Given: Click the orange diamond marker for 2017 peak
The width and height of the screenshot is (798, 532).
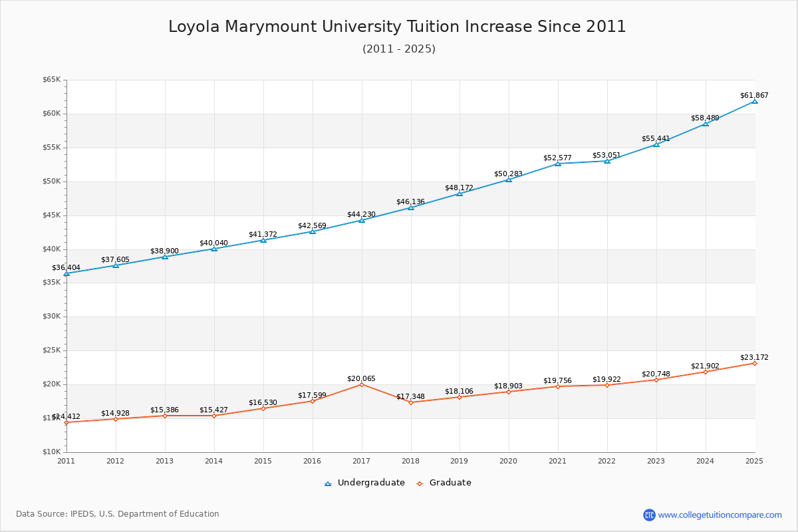Looking at the screenshot, I should point(360,384).
